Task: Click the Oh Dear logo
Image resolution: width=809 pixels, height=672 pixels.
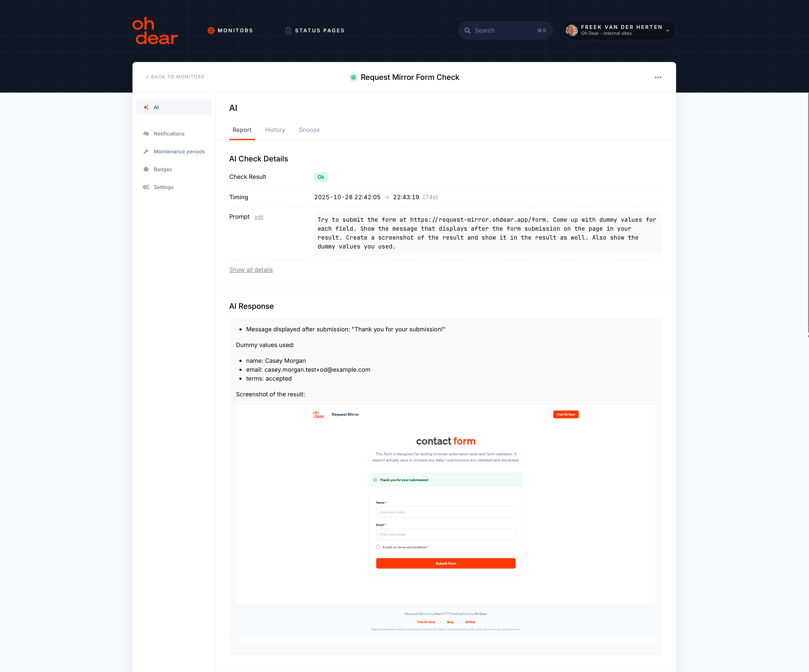Action: pyautogui.click(x=155, y=31)
